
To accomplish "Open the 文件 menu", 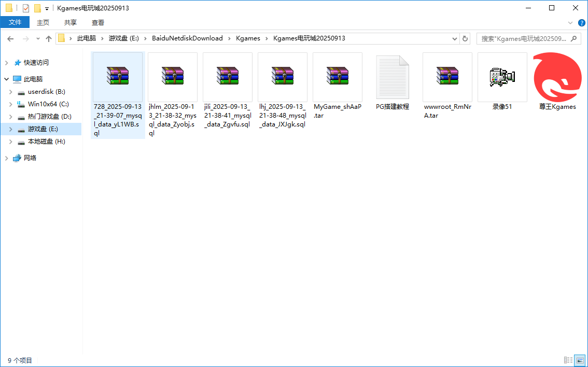I will click(x=15, y=22).
